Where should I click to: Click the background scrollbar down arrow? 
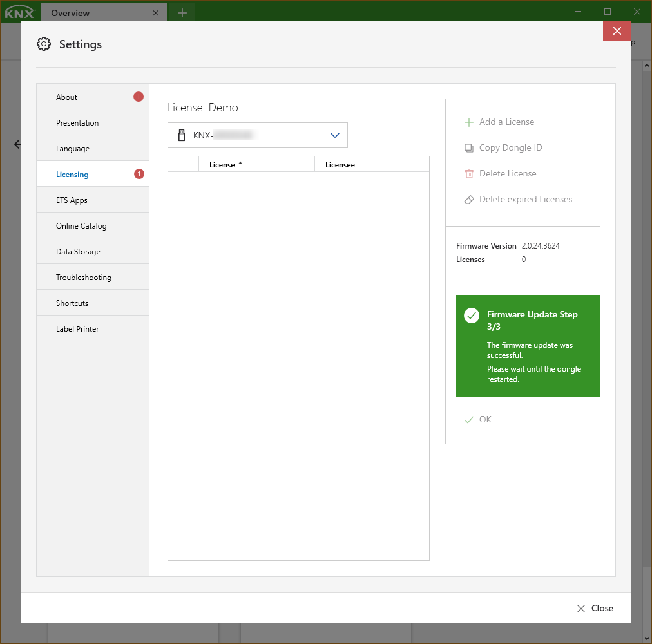click(647, 638)
